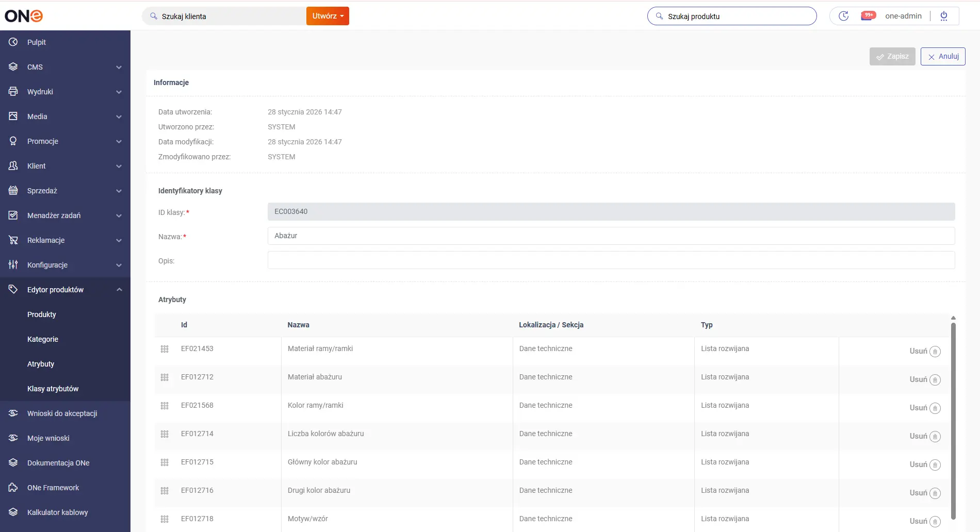
Task: Click the ONe logo
Action: pos(24,16)
